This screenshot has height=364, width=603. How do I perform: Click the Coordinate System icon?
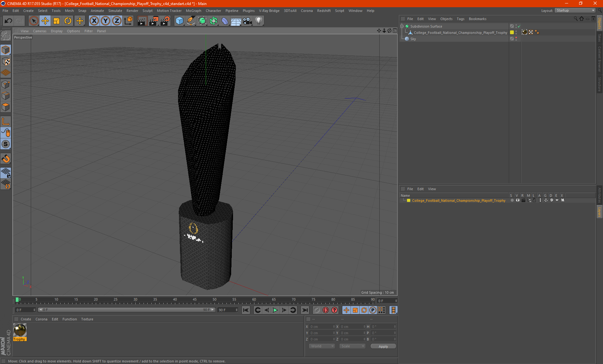(x=128, y=21)
